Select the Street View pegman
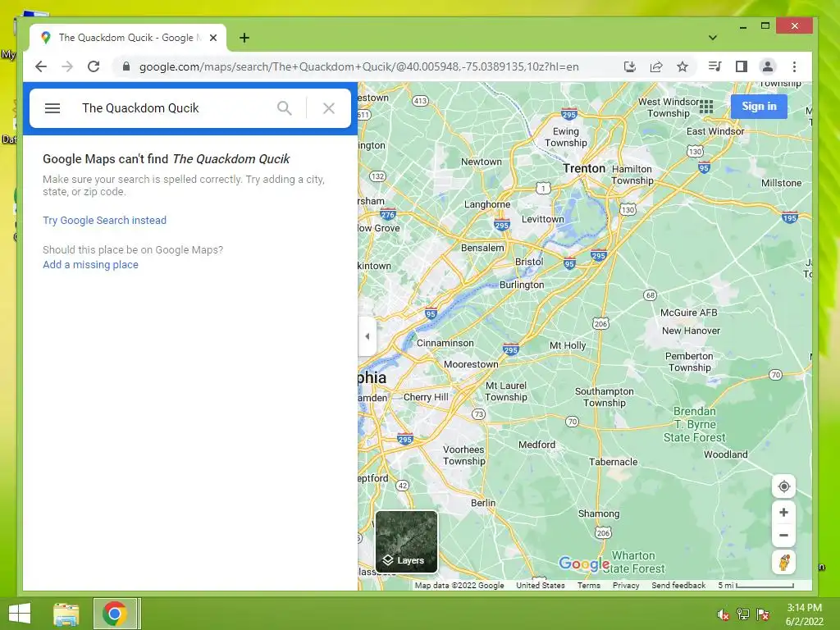Image resolution: width=840 pixels, height=630 pixels. [783, 563]
